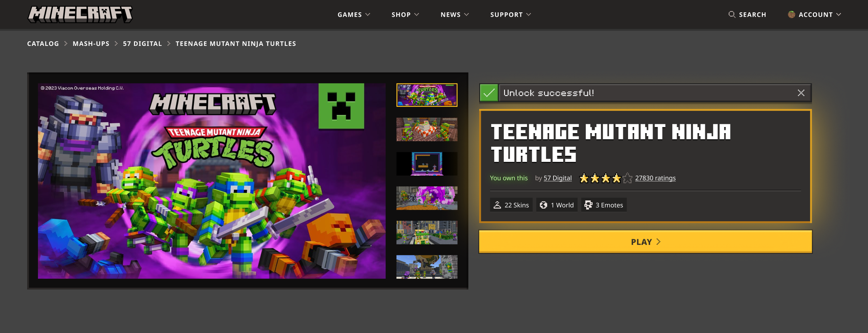Viewport: 868px width, 333px height.
Task: Select the city street thumbnail
Action: [427, 233]
